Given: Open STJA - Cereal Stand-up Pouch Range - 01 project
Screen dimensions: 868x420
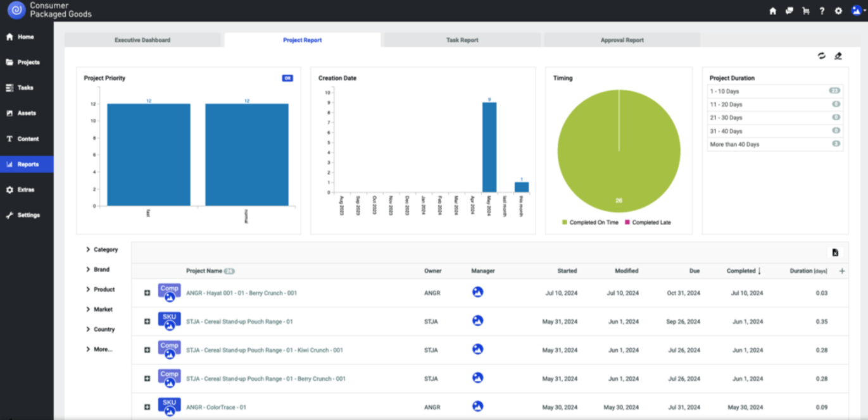Looking at the screenshot, I should pyautogui.click(x=239, y=321).
